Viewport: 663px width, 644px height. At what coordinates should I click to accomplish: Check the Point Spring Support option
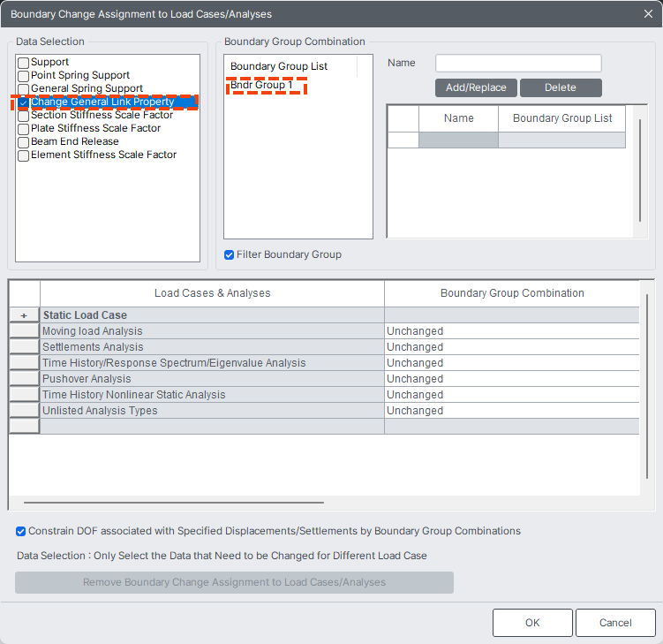coord(24,76)
